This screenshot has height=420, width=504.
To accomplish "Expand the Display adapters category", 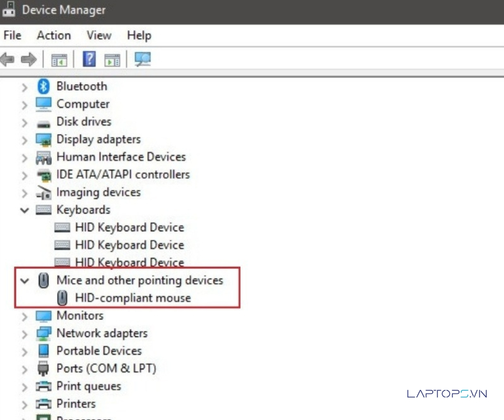I will pyautogui.click(x=25, y=140).
